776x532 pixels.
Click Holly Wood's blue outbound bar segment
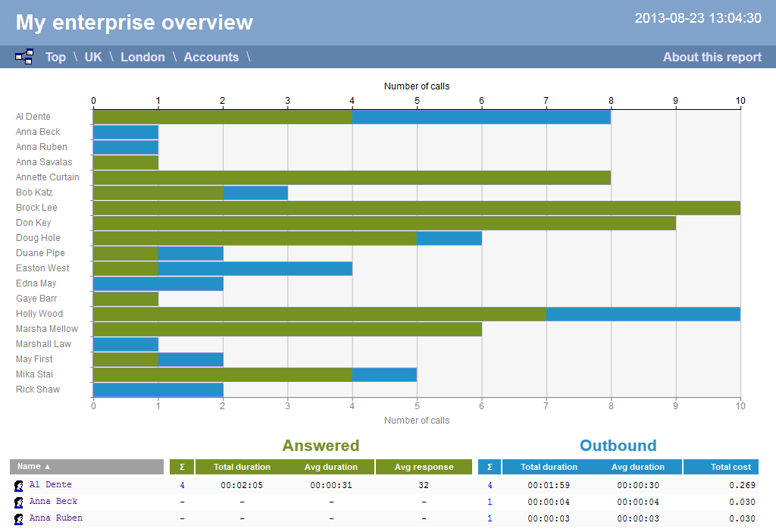[644, 313]
